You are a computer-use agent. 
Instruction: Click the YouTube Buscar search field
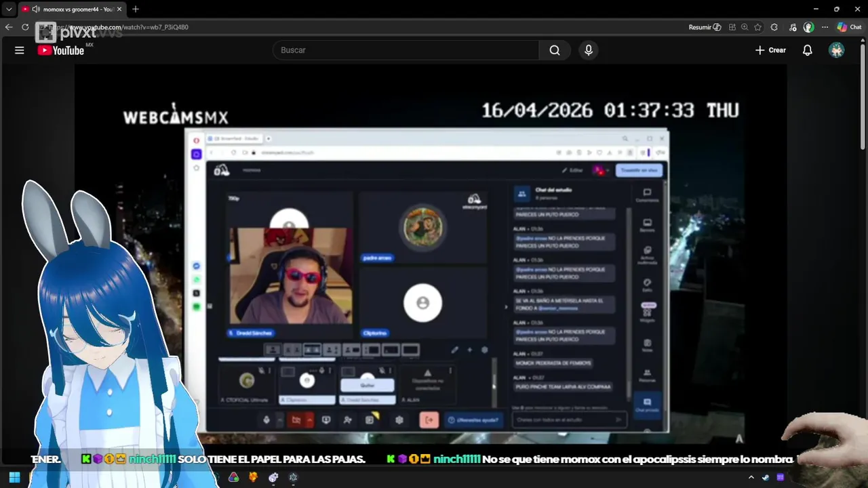coord(406,50)
